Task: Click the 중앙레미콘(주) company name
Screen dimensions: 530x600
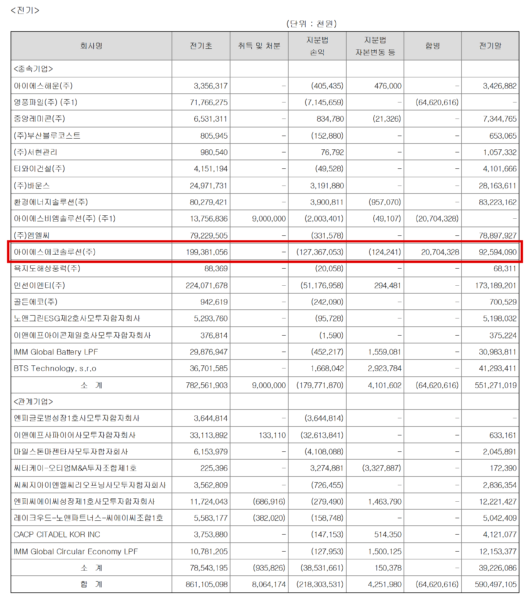Action: [x=39, y=119]
